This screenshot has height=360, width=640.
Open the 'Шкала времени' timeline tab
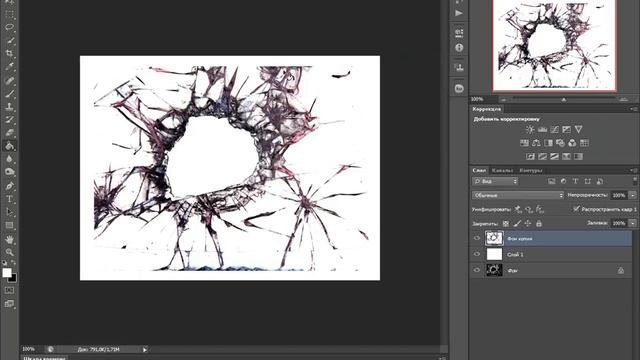click(x=45, y=358)
